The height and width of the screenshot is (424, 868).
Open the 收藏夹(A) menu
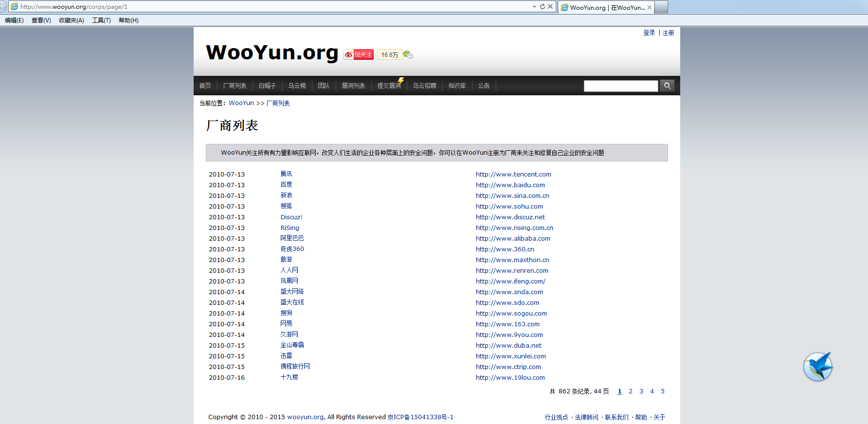(x=72, y=20)
